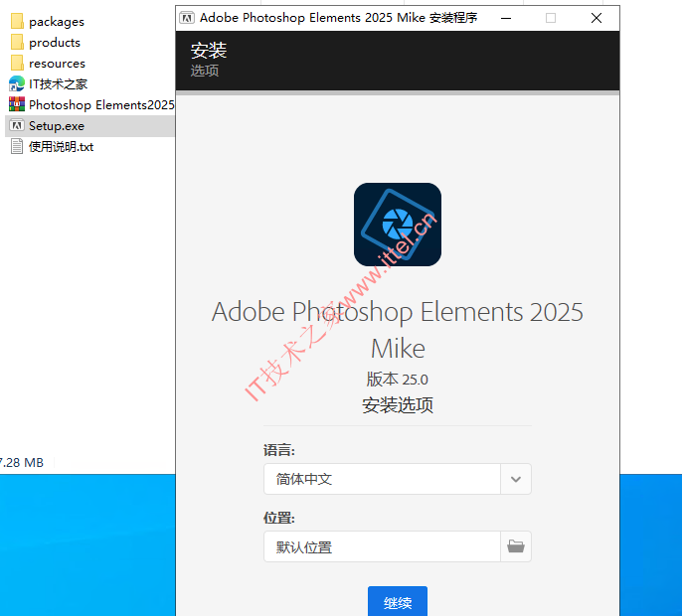This screenshot has width=682, height=616.
Task: Click the 7.28 MB status bar text
Action: click(x=22, y=463)
